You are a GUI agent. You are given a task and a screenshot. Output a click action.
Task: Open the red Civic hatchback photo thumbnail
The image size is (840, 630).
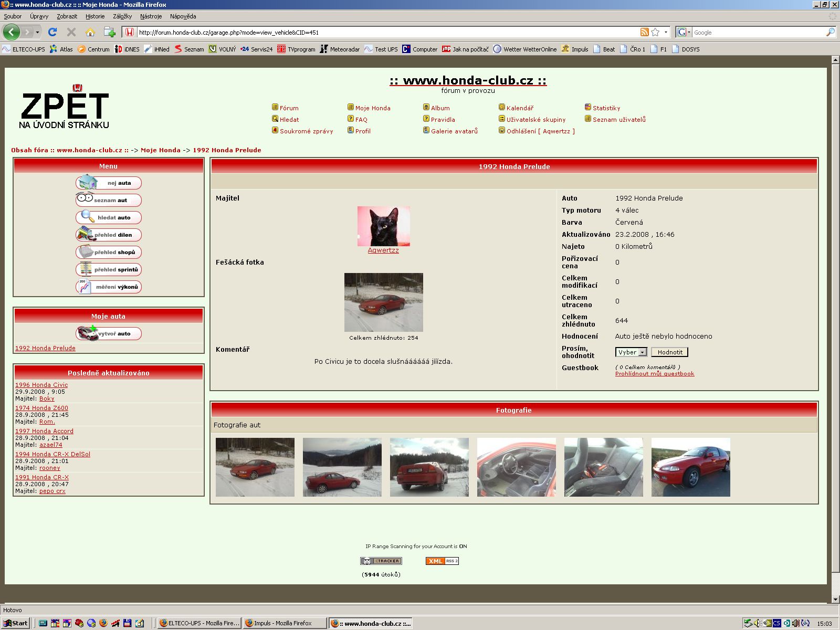pos(690,467)
